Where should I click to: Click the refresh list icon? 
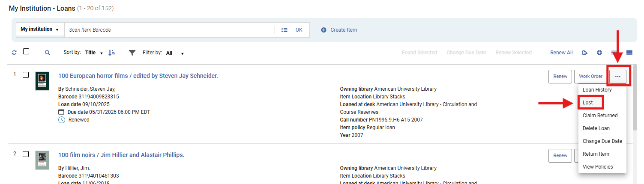[14, 53]
